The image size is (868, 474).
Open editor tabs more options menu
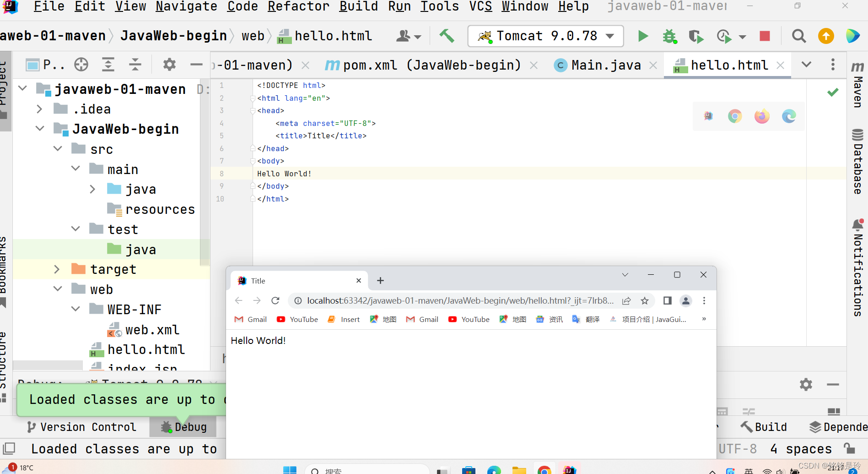pos(833,65)
